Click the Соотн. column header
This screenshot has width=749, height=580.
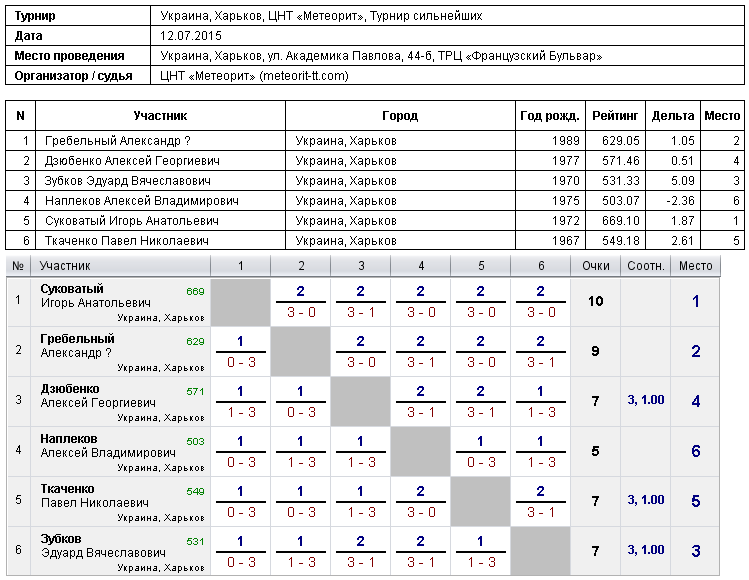[x=645, y=266]
